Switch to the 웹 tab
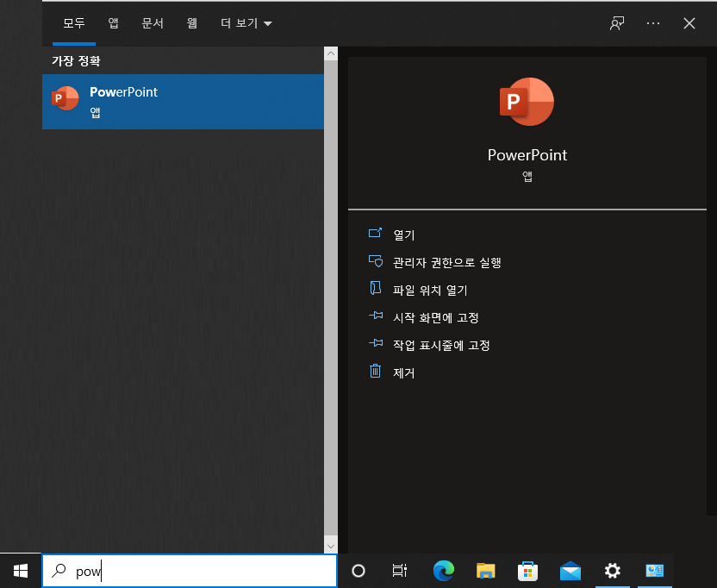Image resolution: width=717 pixels, height=588 pixels. pos(192,23)
